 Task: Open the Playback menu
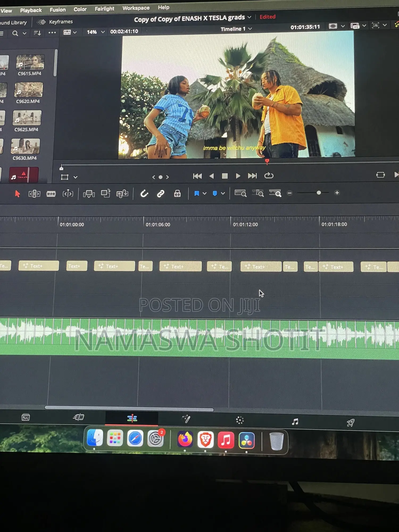[x=31, y=10]
